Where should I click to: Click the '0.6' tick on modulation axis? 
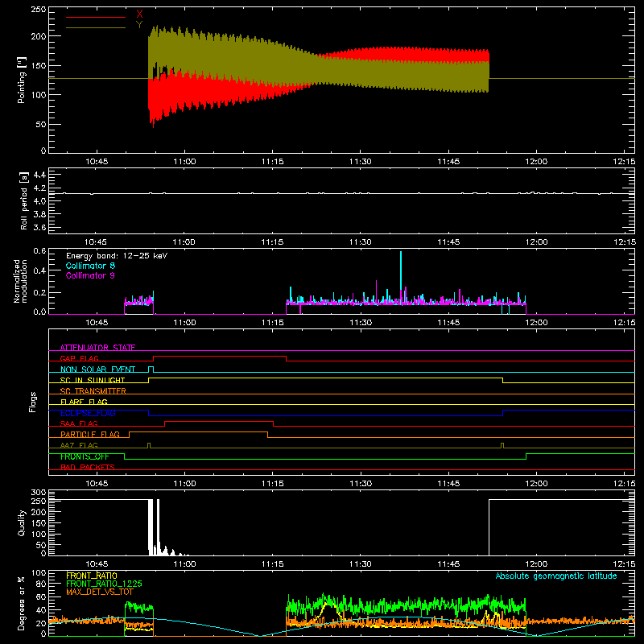pos(39,251)
